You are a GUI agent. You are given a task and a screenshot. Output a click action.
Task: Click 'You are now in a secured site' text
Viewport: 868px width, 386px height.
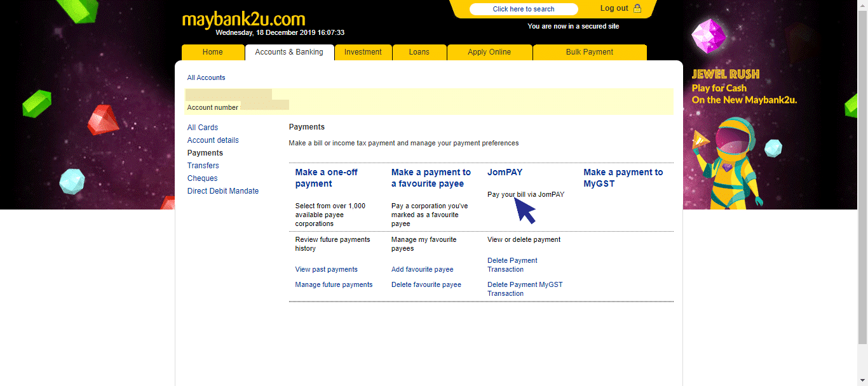coord(573,26)
